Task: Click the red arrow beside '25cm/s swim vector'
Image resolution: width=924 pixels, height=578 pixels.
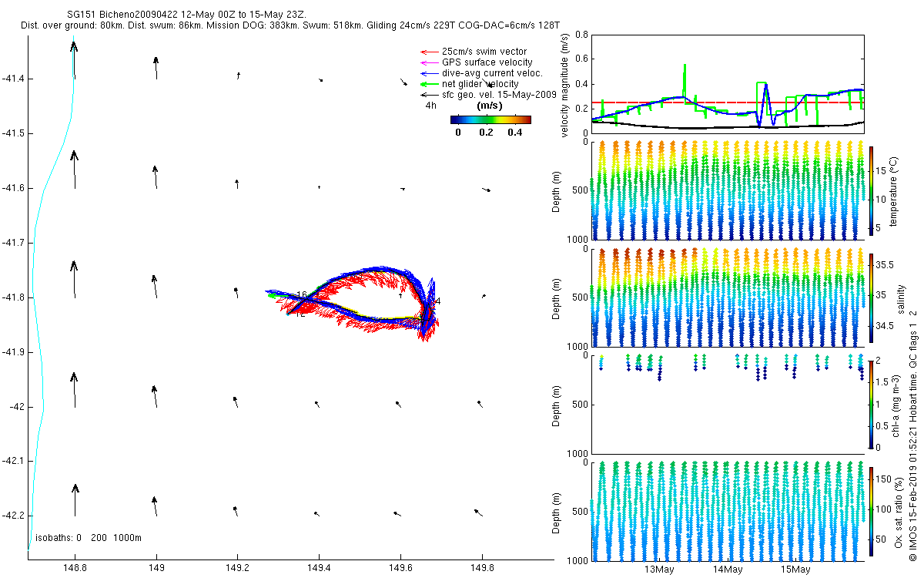Action: point(429,52)
